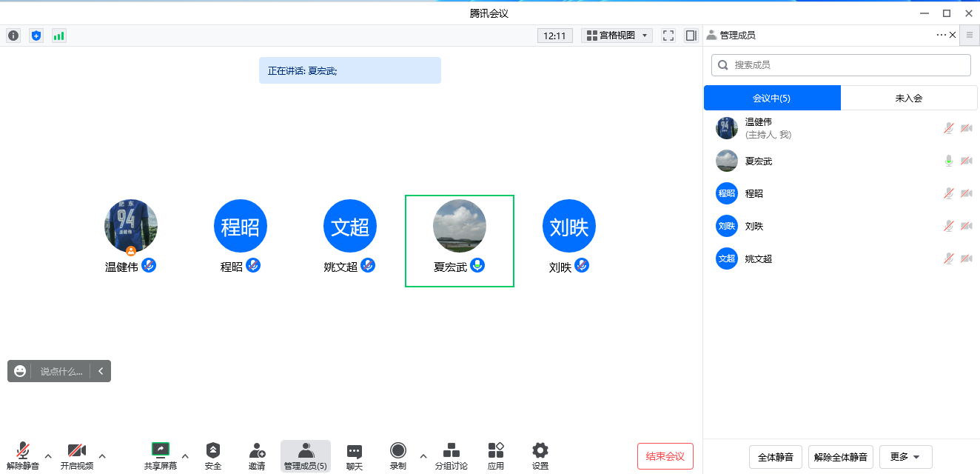980x474 pixels.
Task: Unmute microphone via 解除静音
Action: tap(23, 455)
